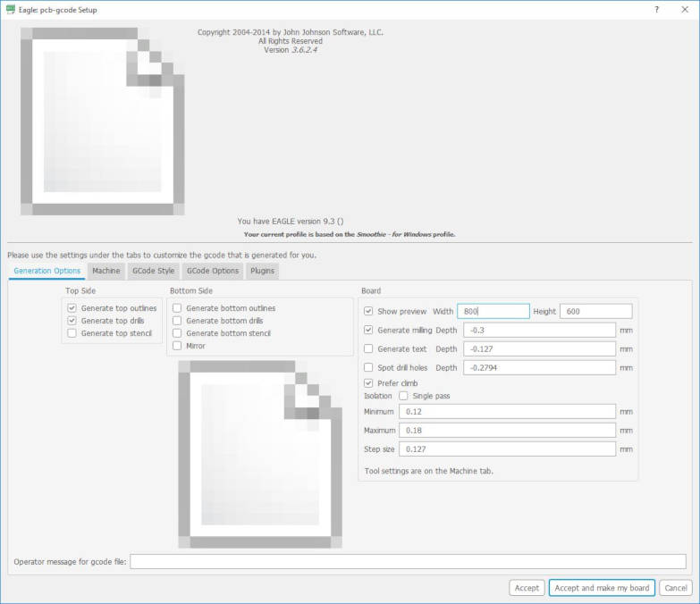Click the Operator message input field

click(x=408, y=562)
